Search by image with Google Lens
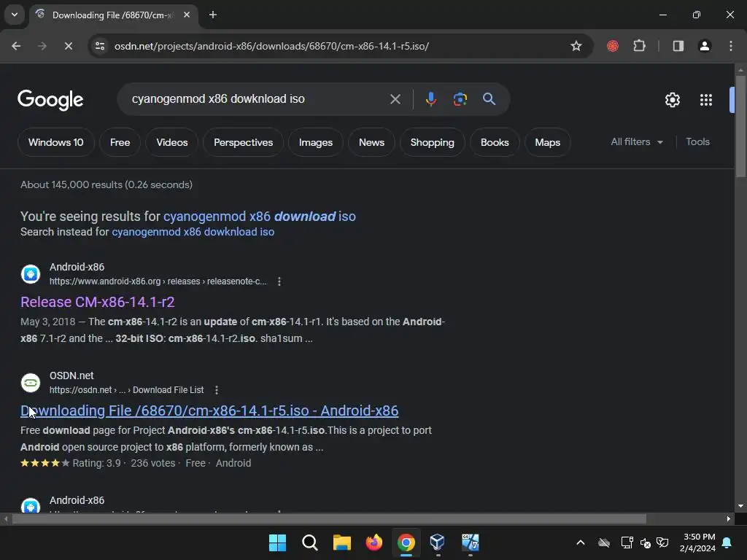 (460, 99)
